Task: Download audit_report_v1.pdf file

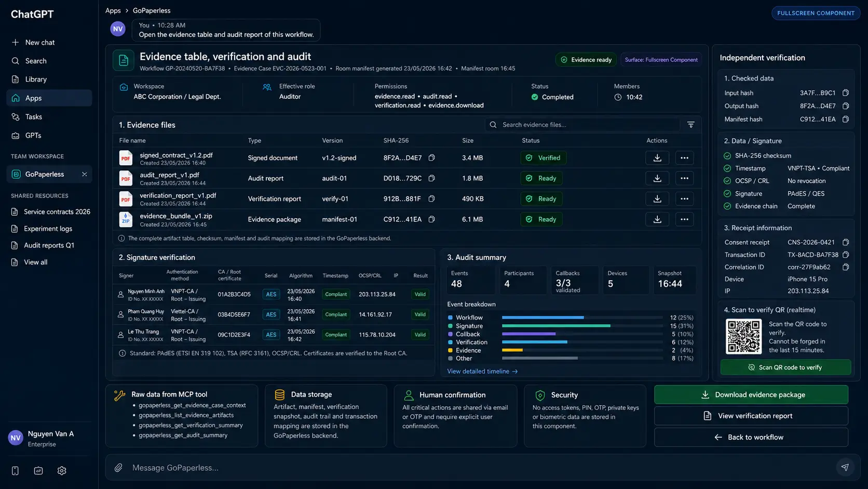Action: pos(657,178)
